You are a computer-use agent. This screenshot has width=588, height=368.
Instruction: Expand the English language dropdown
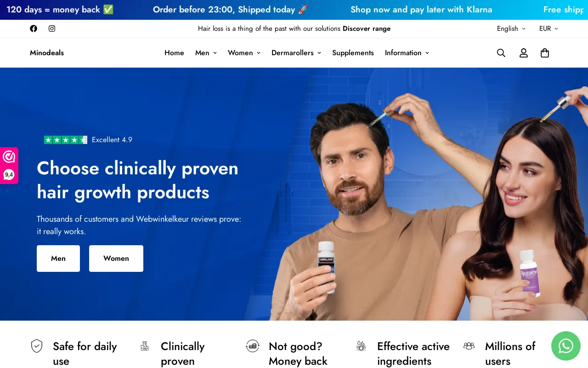[x=511, y=29]
